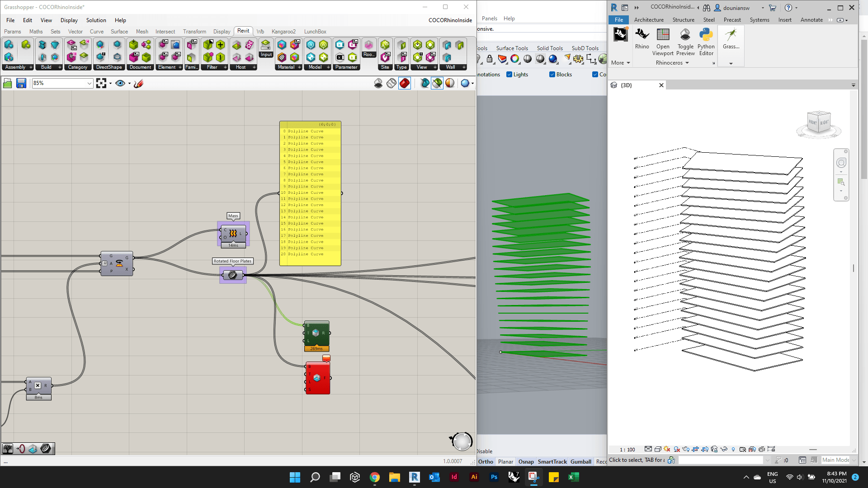Click Toggle Preview in Revit ribbon

(685, 42)
